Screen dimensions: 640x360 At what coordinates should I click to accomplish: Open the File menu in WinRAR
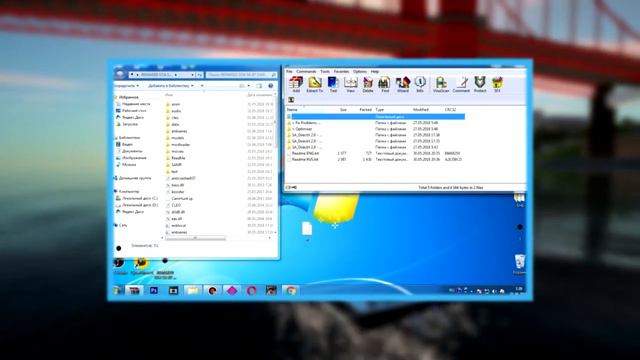coord(289,71)
